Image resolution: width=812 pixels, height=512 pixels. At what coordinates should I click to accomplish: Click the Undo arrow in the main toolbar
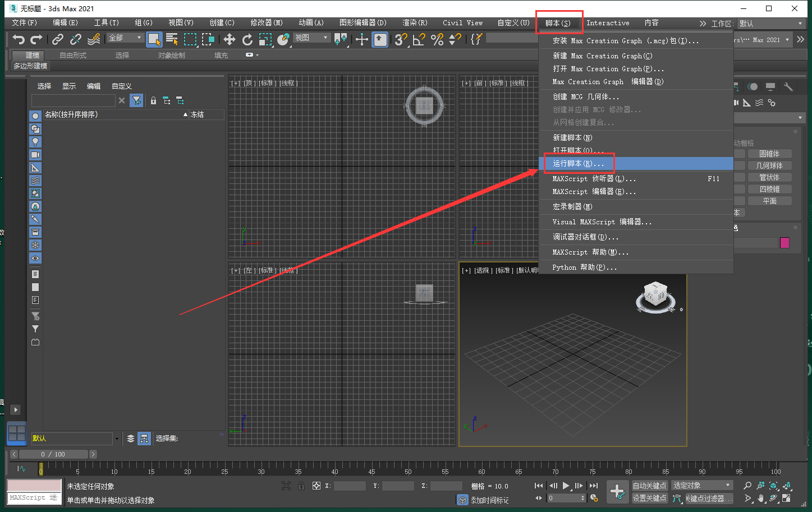[x=19, y=39]
